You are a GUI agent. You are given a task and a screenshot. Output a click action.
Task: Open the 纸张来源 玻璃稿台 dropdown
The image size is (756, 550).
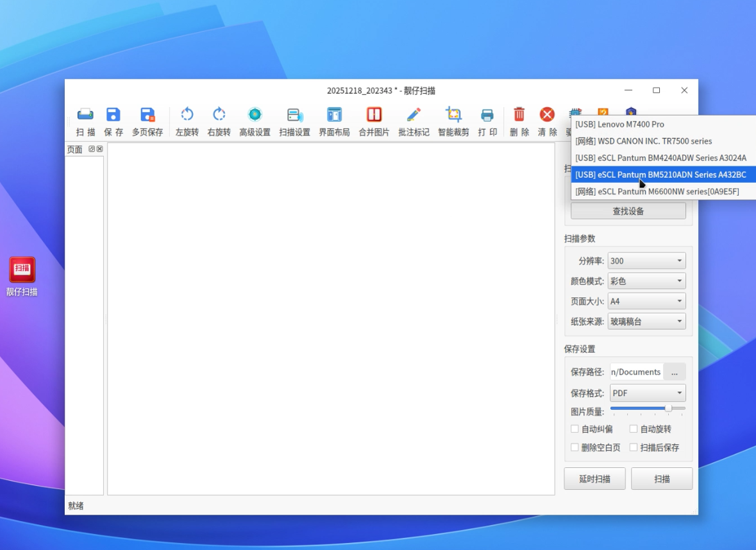coord(646,322)
